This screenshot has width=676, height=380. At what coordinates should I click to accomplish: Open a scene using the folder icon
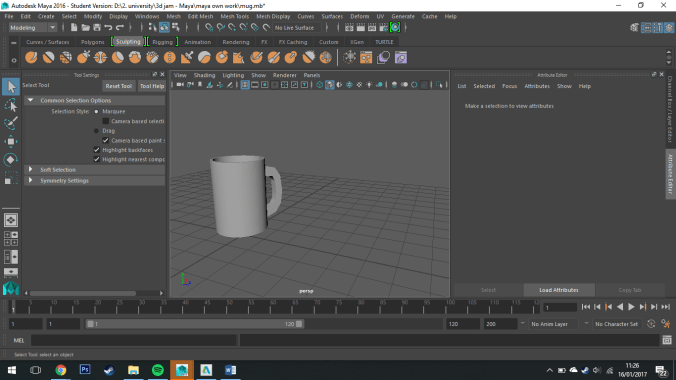click(85, 28)
